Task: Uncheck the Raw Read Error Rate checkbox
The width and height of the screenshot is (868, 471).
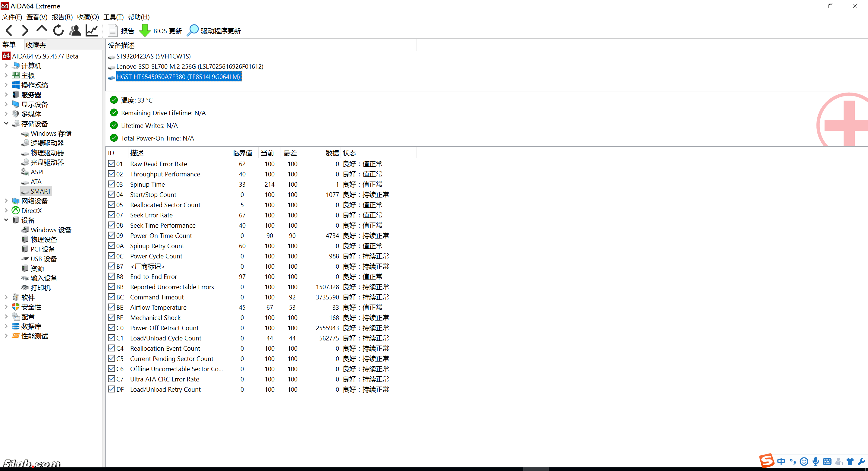Action: tap(112, 164)
